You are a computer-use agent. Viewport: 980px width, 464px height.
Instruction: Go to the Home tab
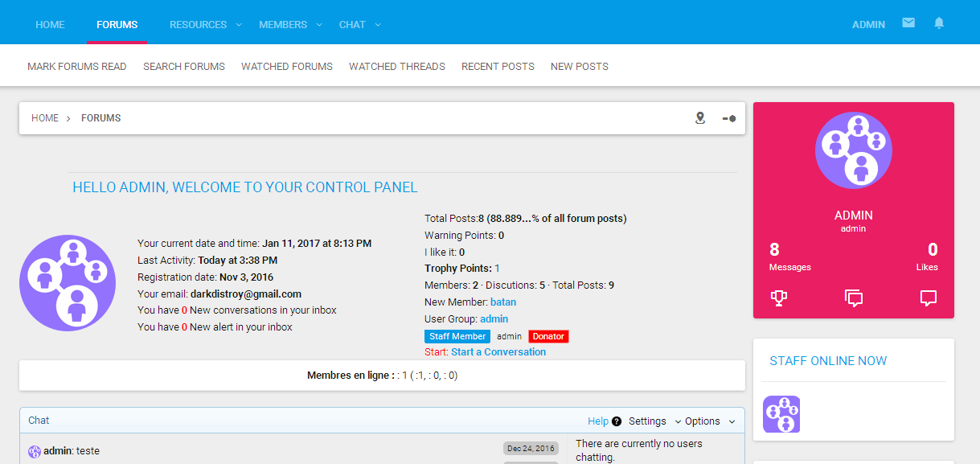[50, 25]
